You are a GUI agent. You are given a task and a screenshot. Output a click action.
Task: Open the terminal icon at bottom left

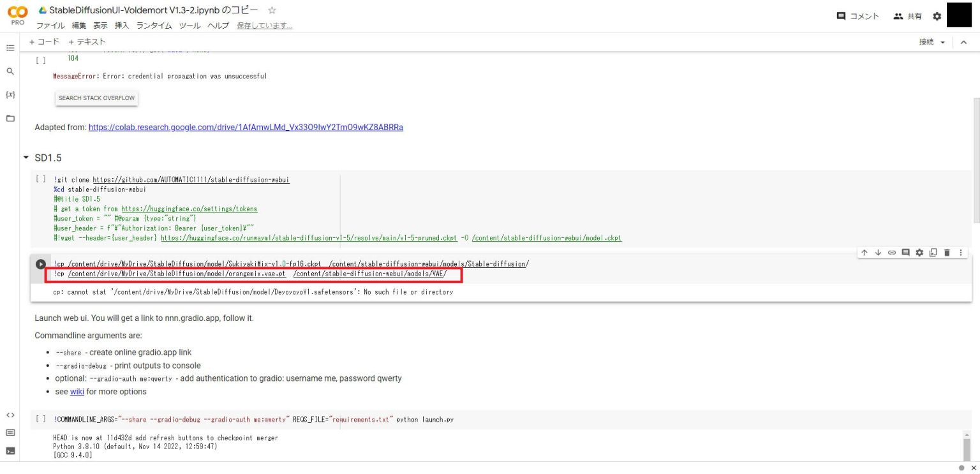coord(10,451)
